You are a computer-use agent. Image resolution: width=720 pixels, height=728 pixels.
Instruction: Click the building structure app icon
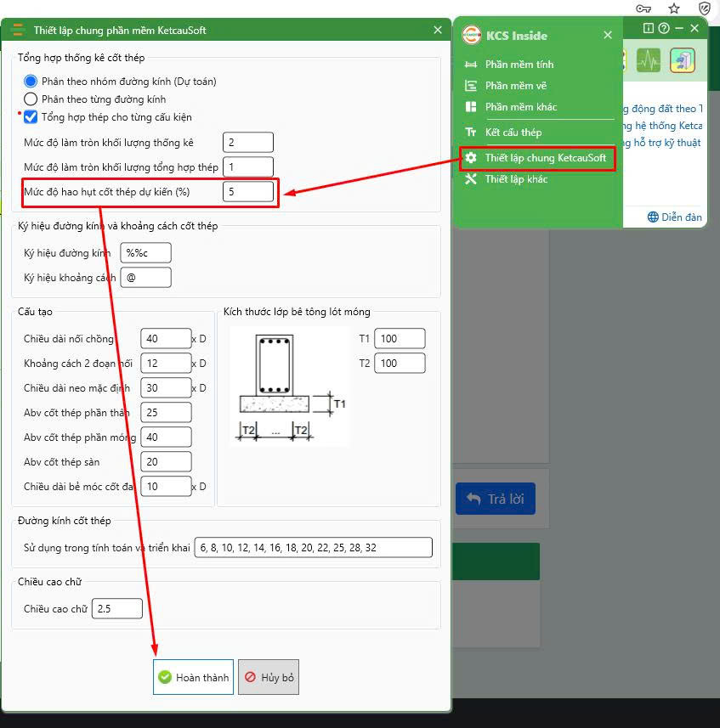pyautogui.click(x=682, y=59)
